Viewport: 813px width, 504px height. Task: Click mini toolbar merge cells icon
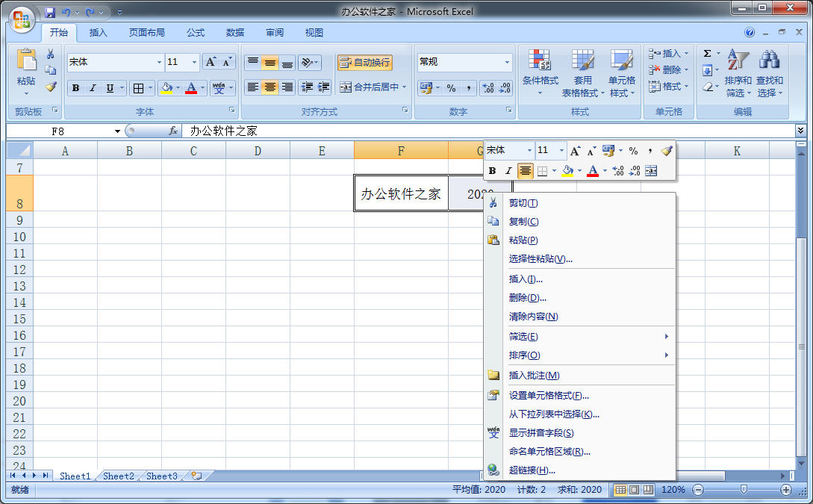651,170
